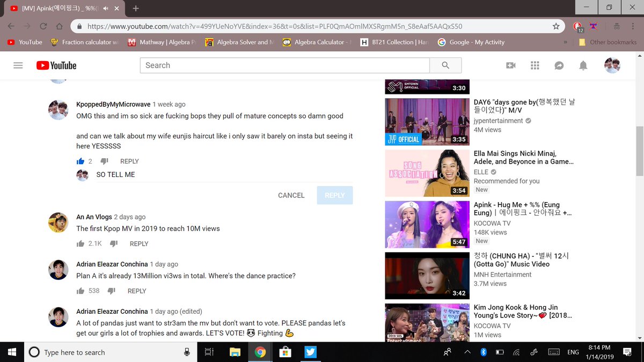
Task: Click the search magnifier button
Action: pyautogui.click(x=445, y=65)
